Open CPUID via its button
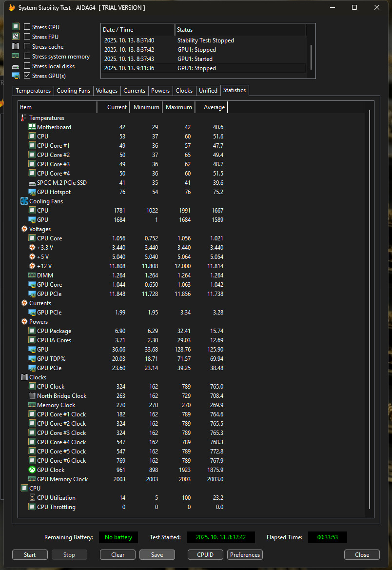The width and height of the screenshot is (392, 570). tap(205, 555)
